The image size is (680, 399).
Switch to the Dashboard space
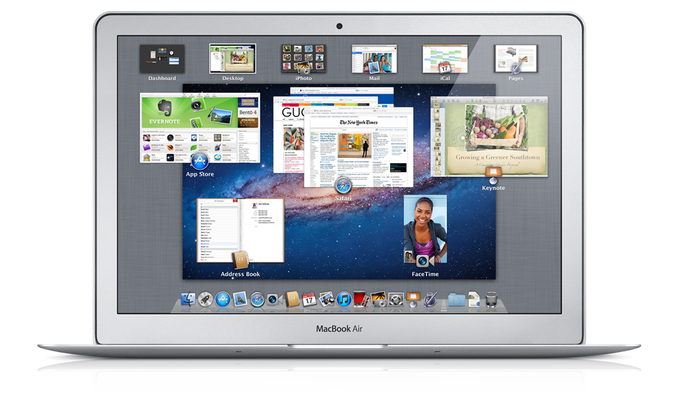point(162,59)
